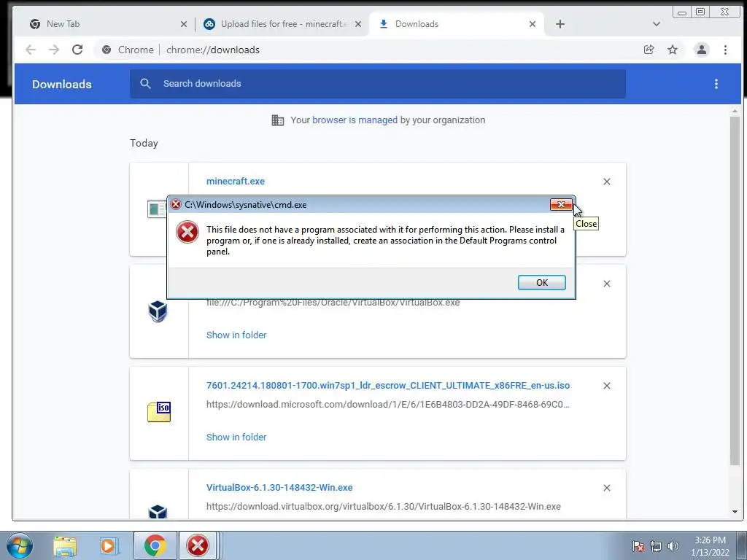Image resolution: width=747 pixels, height=560 pixels.
Task: Click the VirtualBox cube icon of VirtualBox.exe entry
Action: [x=158, y=311]
